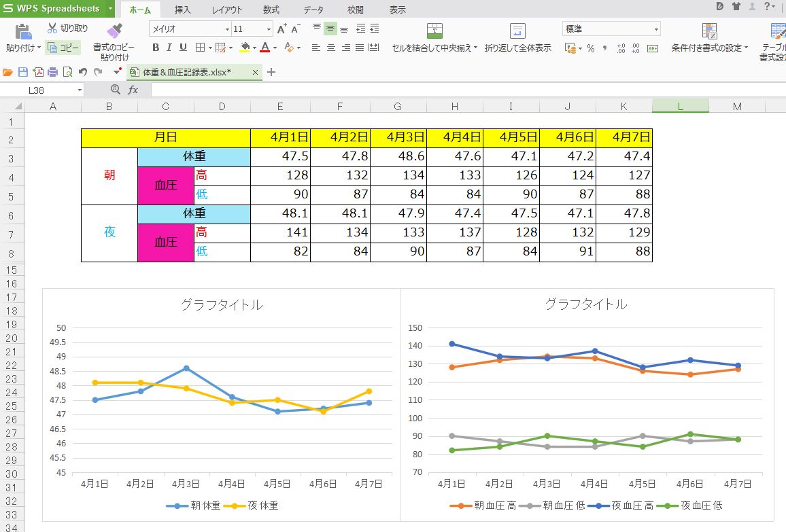The image size is (786, 532).
Task: Open the データ ribbon tab
Action: click(313, 10)
